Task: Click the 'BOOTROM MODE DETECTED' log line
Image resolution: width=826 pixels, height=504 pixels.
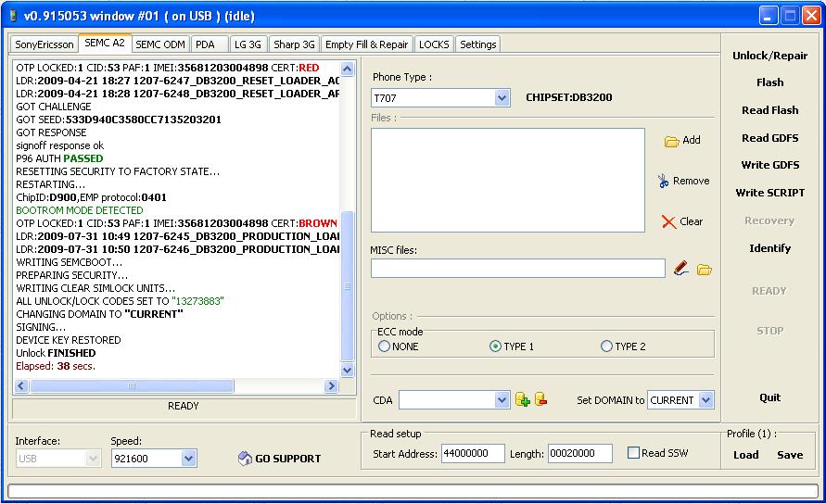Action: click(x=80, y=210)
